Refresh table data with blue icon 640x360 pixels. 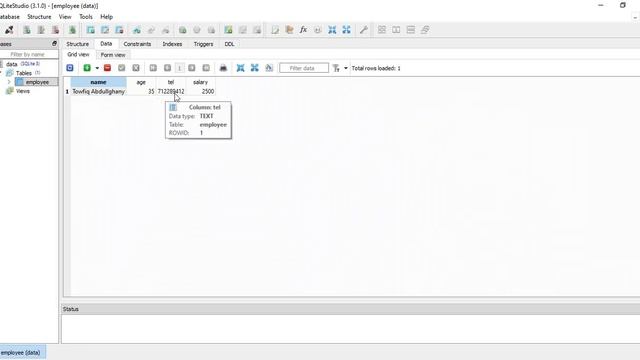coord(70,68)
